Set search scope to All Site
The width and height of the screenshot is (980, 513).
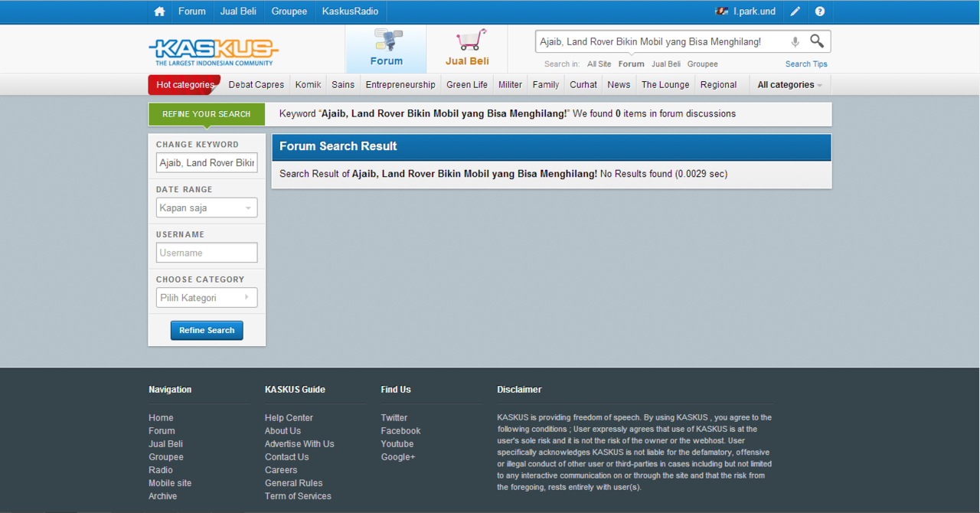[599, 64]
